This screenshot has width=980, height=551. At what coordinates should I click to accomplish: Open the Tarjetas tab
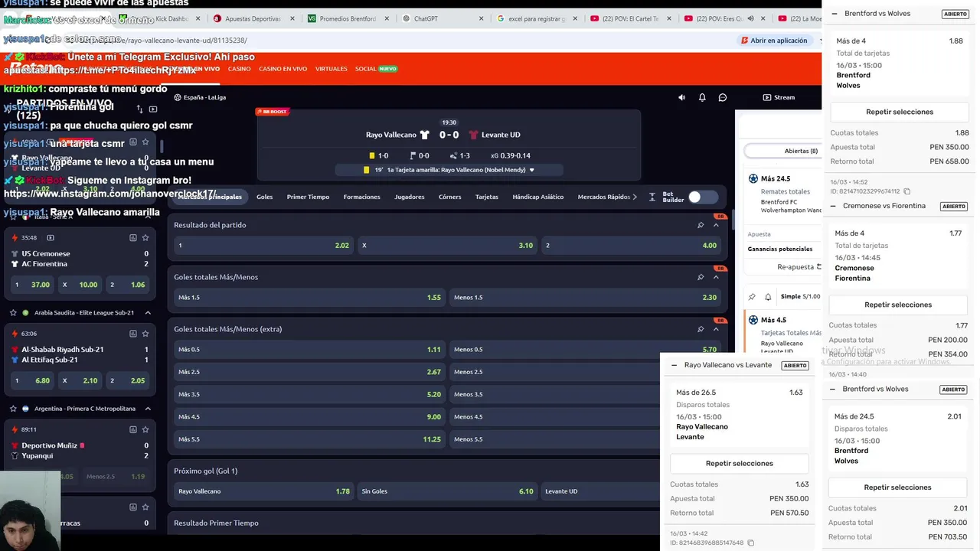click(486, 197)
